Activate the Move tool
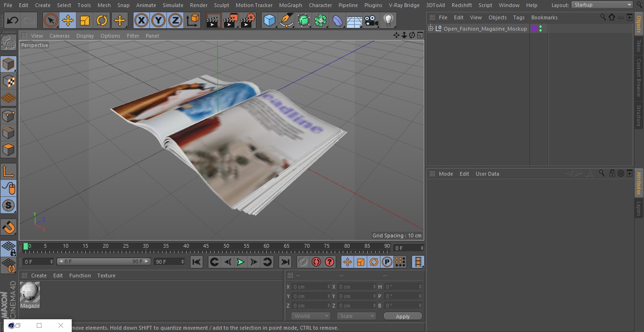This screenshot has width=644, height=332. (x=67, y=20)
